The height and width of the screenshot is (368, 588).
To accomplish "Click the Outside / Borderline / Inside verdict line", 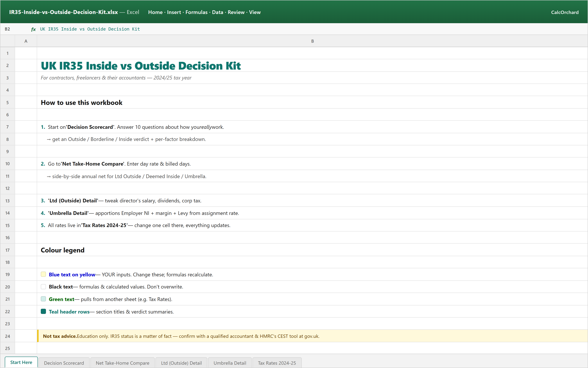I will 126,139.
